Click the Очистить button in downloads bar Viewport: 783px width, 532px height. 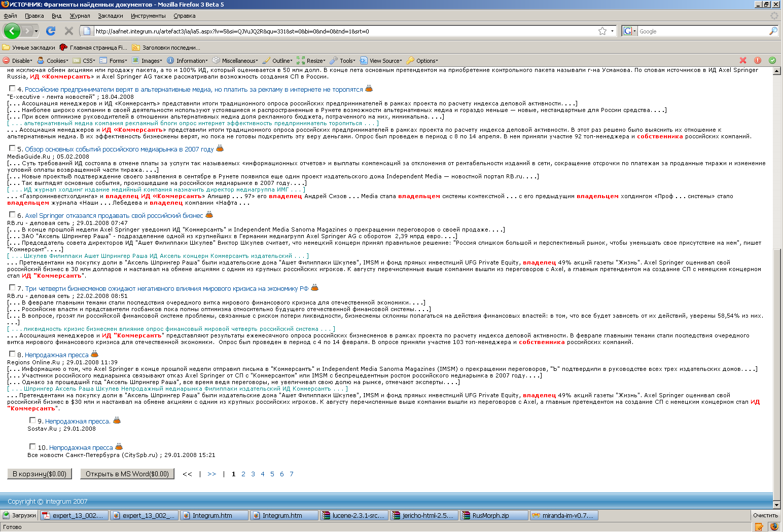(x=765, y=515)
